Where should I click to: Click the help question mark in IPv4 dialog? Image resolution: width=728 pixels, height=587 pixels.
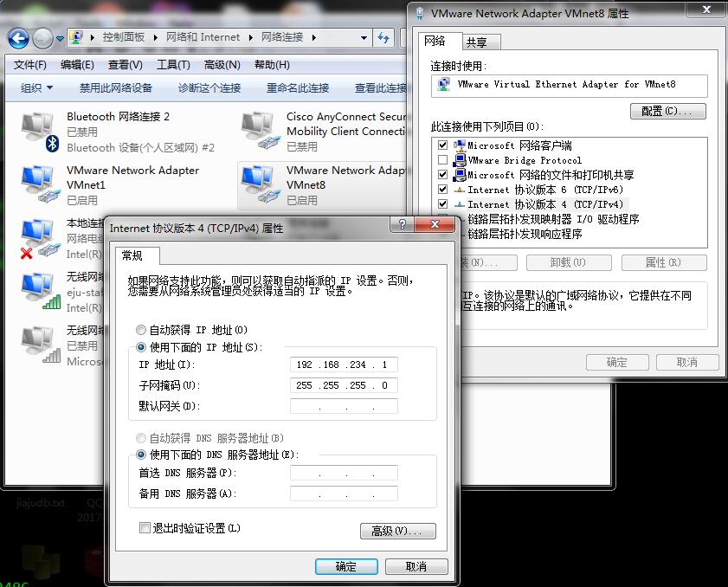(402, 225)
